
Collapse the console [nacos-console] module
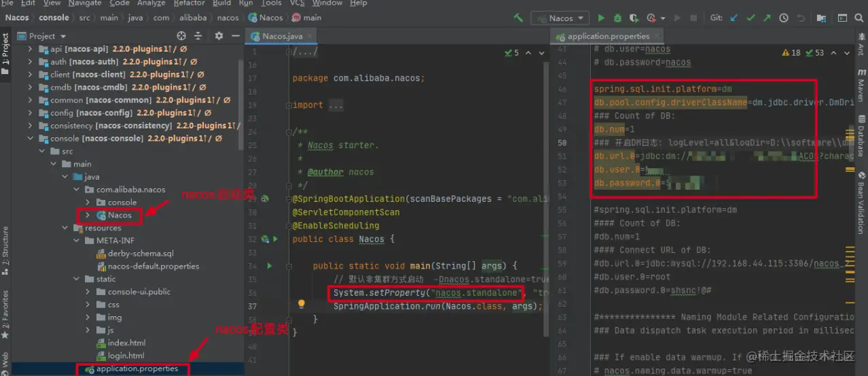pos(30,139)
